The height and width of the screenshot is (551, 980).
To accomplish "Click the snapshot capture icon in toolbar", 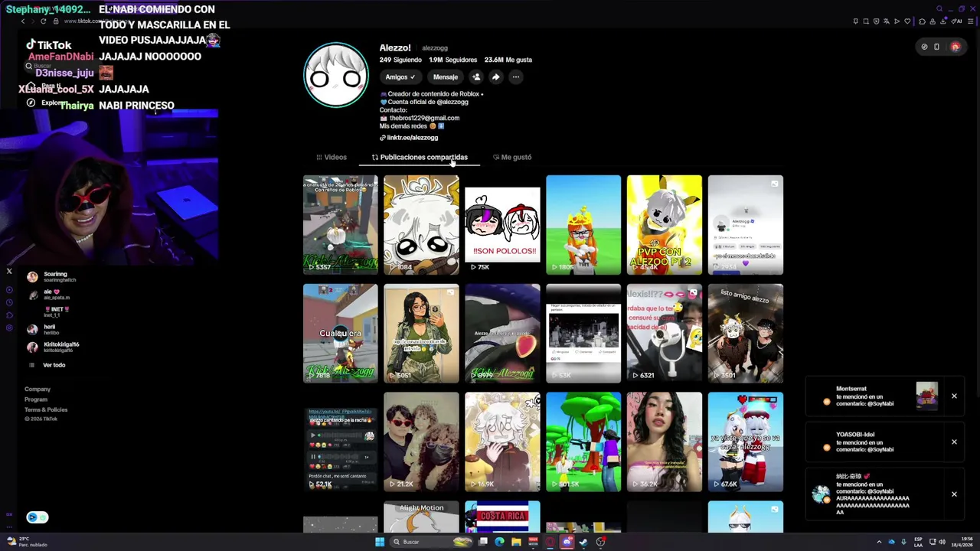I will [x=866, y=21].
